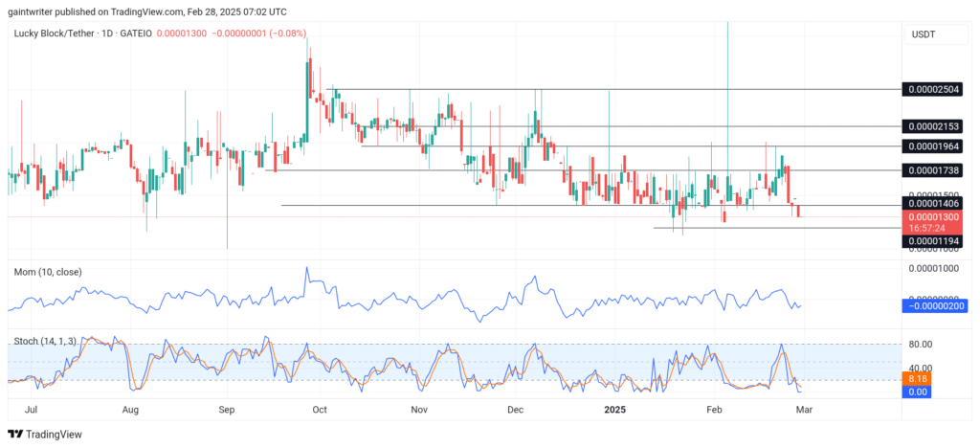Image resolution: width=980 pixels, height=448 pixels.
Task: Click the Dec label on the time axis
Action: (515, 411)
